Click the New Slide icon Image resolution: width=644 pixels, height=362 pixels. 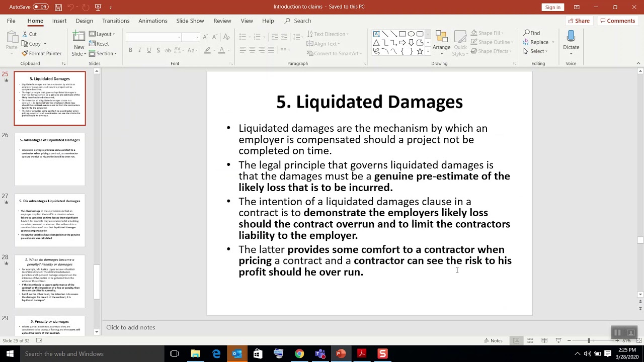click(79, 37)
